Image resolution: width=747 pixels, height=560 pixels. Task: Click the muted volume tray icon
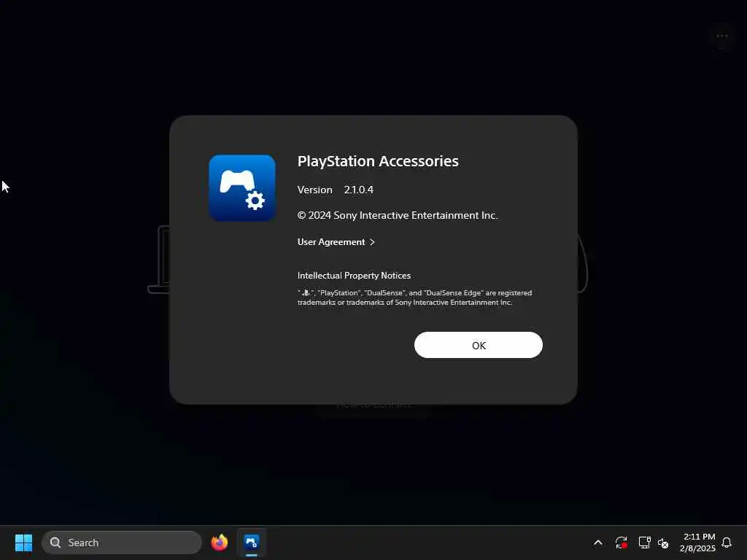tap(663, 542)
